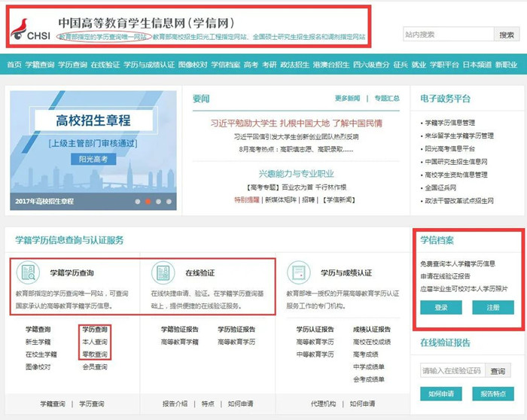Open 高考成绩 certification link
527x420 pixels.
(366, 355)
